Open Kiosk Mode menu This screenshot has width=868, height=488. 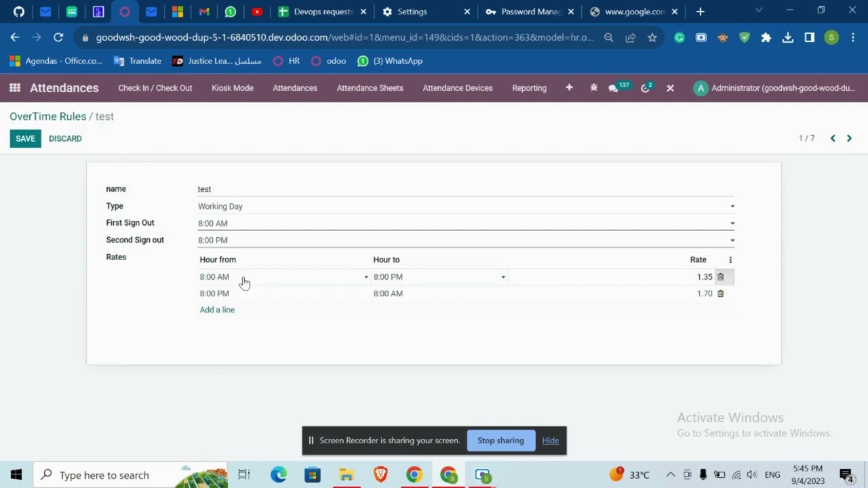point(233,88)
